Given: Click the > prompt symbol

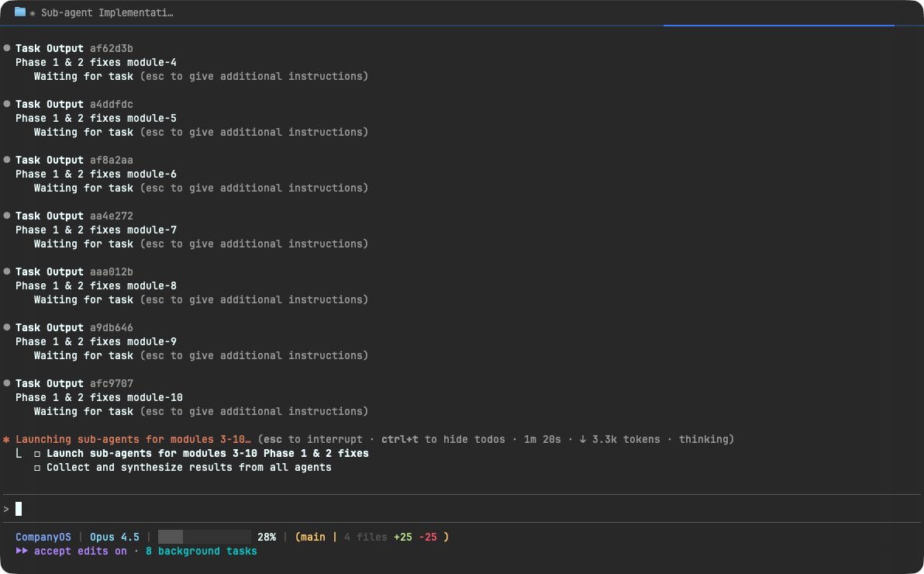Looking at the screenshot, I should tap(6, 509).
